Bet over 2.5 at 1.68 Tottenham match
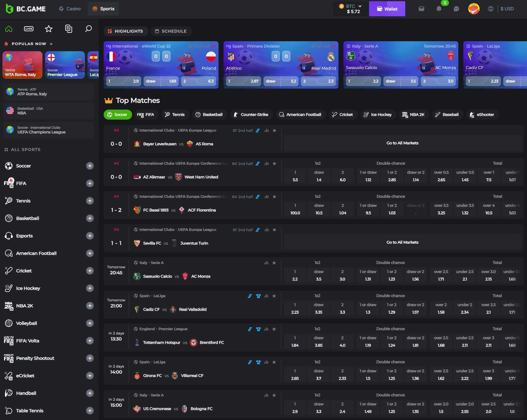Viewport: 527px width, 420px height. (x=441, y=342)
